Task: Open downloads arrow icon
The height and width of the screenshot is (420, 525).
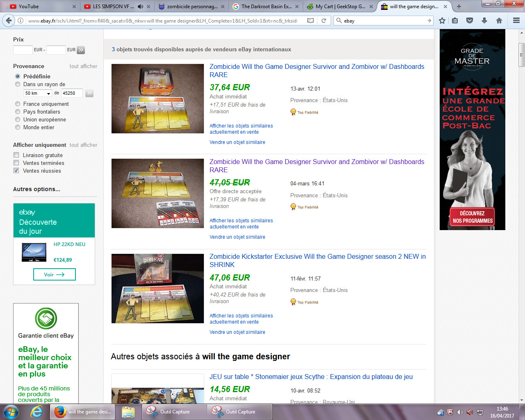Action: click(484, 21)
